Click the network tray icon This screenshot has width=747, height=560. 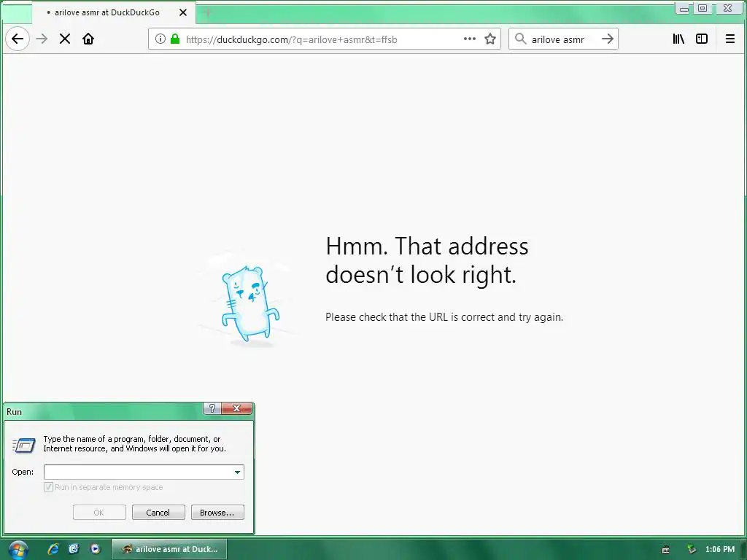coord(692,550)
